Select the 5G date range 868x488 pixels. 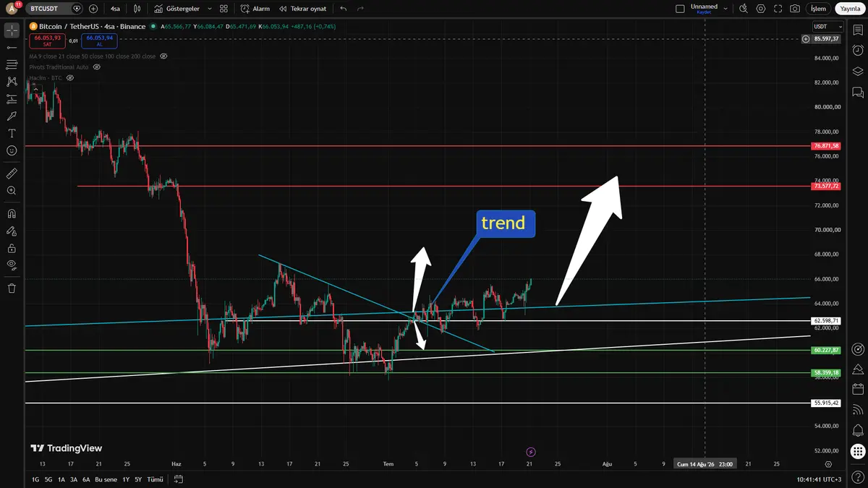[48, 479]
